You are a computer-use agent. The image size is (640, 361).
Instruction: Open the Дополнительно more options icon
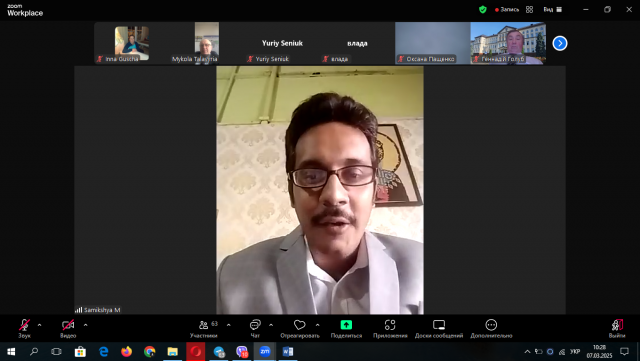pyautogui.click(x=491, y=328)
